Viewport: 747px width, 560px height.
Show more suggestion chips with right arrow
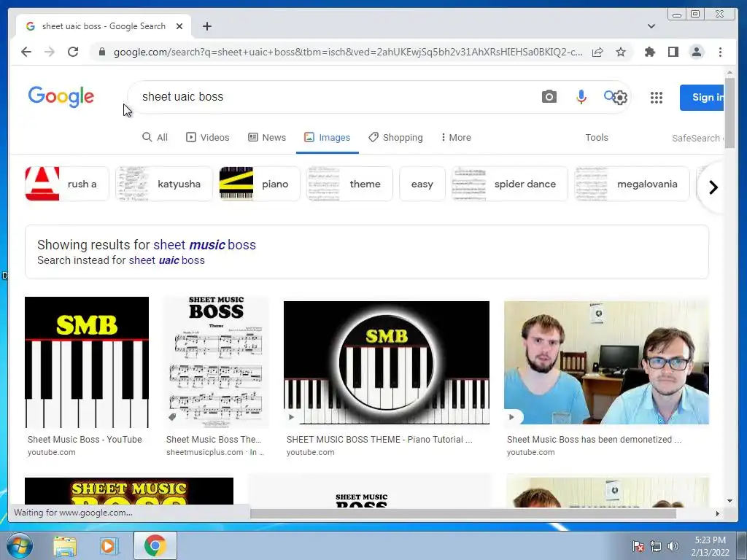tap(713, 187)
